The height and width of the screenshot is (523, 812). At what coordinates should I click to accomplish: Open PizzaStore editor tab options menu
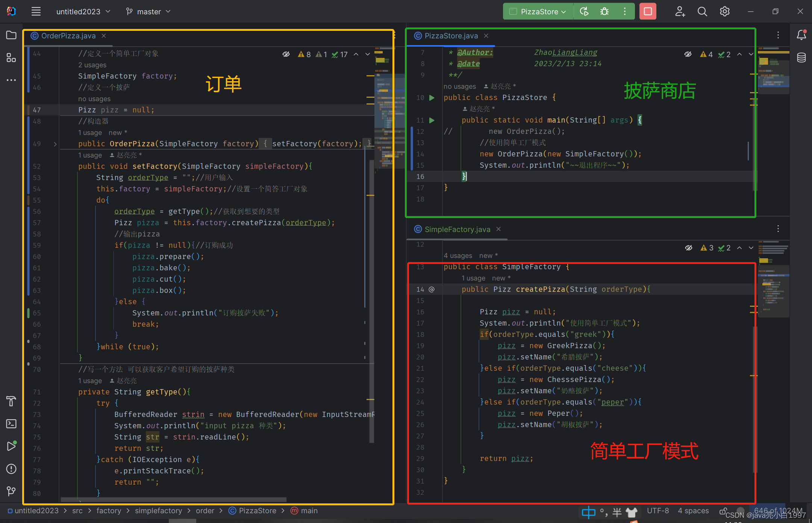778,35
